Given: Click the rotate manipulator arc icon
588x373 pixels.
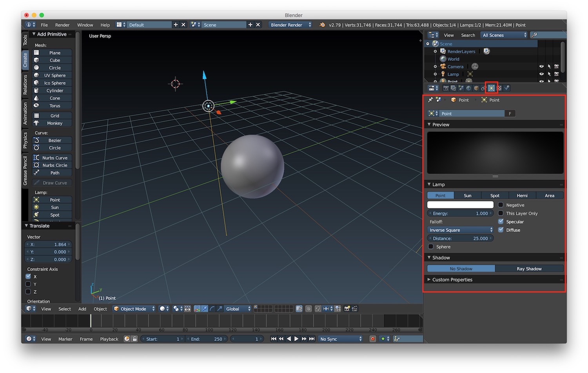Looking at the screenshot, I should [212, 309].
